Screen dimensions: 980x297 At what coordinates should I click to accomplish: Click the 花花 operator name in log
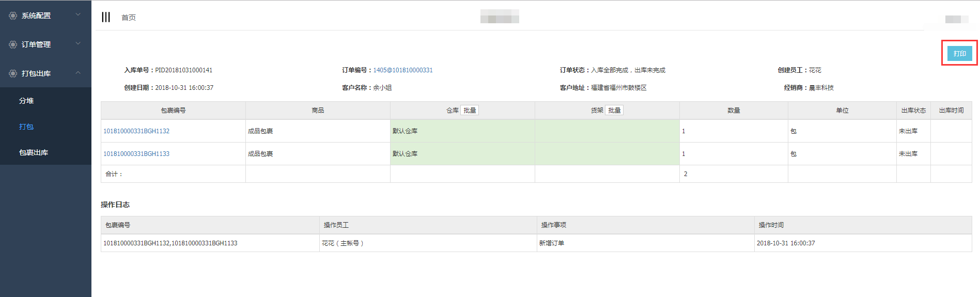tap(328, 243)
